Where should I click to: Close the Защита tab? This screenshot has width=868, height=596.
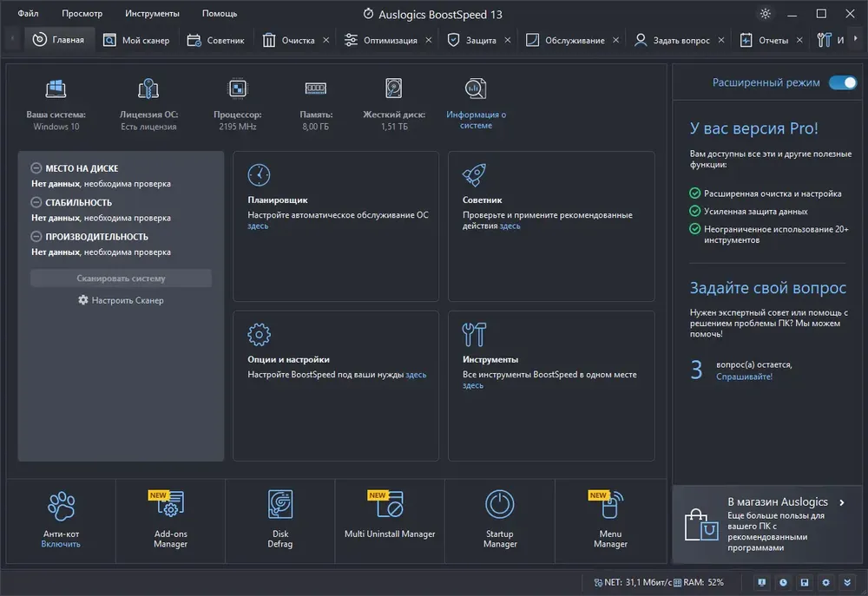[x=508, y=40]
